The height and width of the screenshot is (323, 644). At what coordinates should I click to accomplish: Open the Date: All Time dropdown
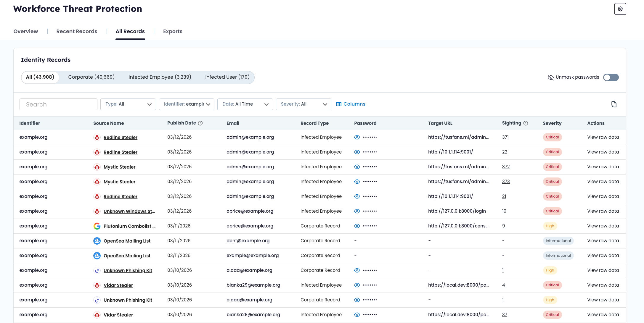(245, 104)
